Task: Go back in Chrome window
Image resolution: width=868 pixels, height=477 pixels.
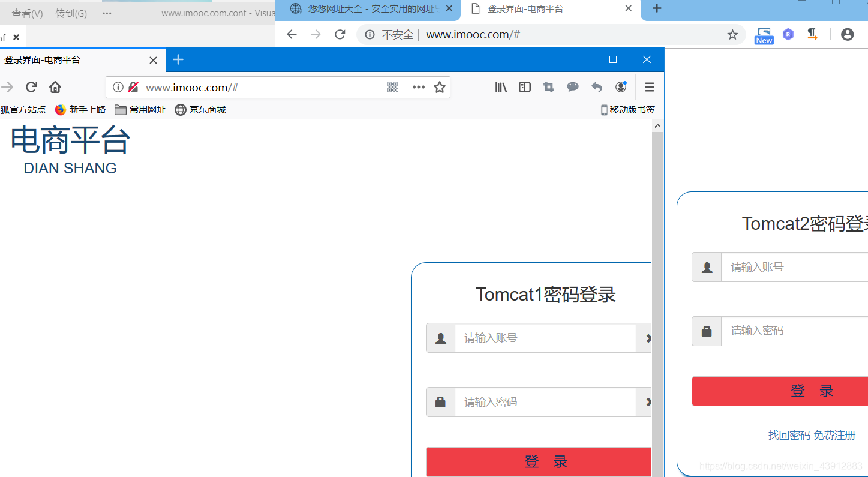Action: tap(292, 35)
